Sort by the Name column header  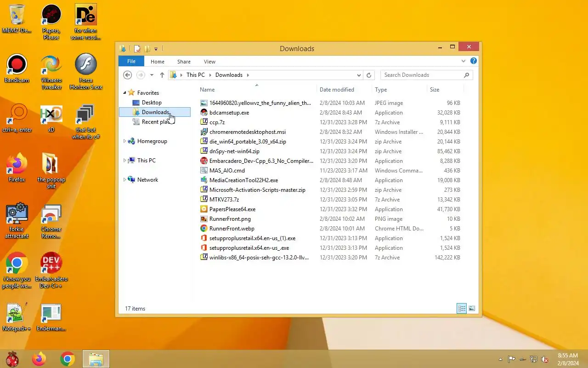pyautogui.click(x=257, y=90)
